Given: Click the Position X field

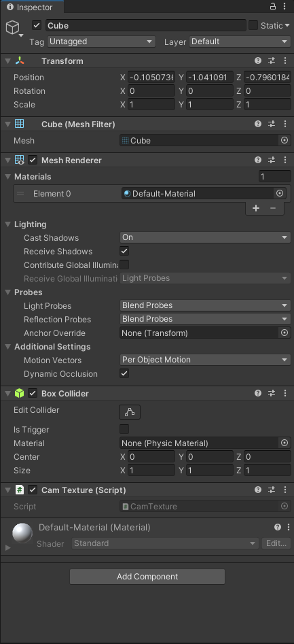Looking at the screenshot, I should (x=151, y=78).
